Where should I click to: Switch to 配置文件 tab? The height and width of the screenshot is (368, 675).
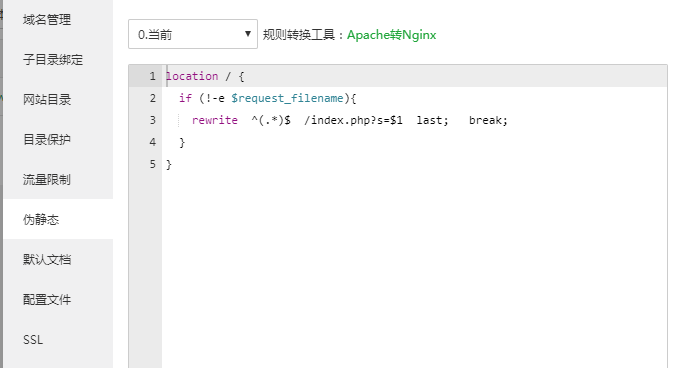pos(47,300)
